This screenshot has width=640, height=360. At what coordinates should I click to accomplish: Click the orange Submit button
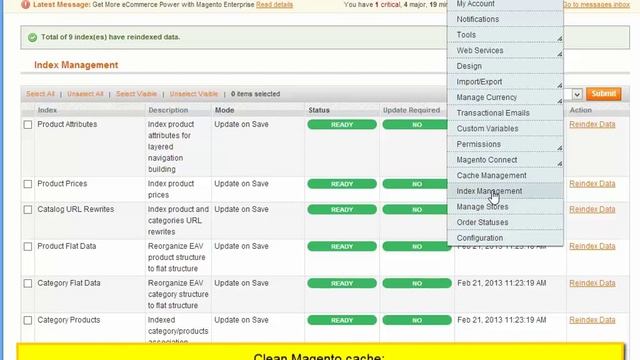[x=604, y=94]
